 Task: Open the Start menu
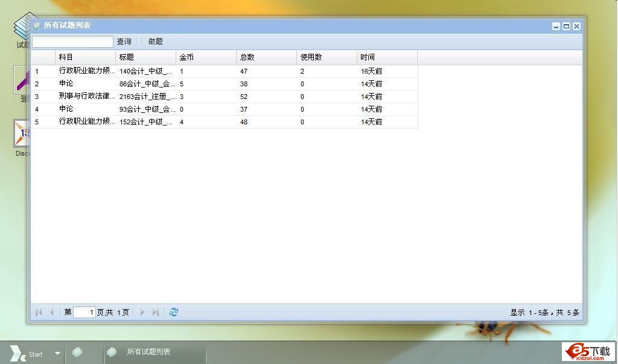[27, 354]
